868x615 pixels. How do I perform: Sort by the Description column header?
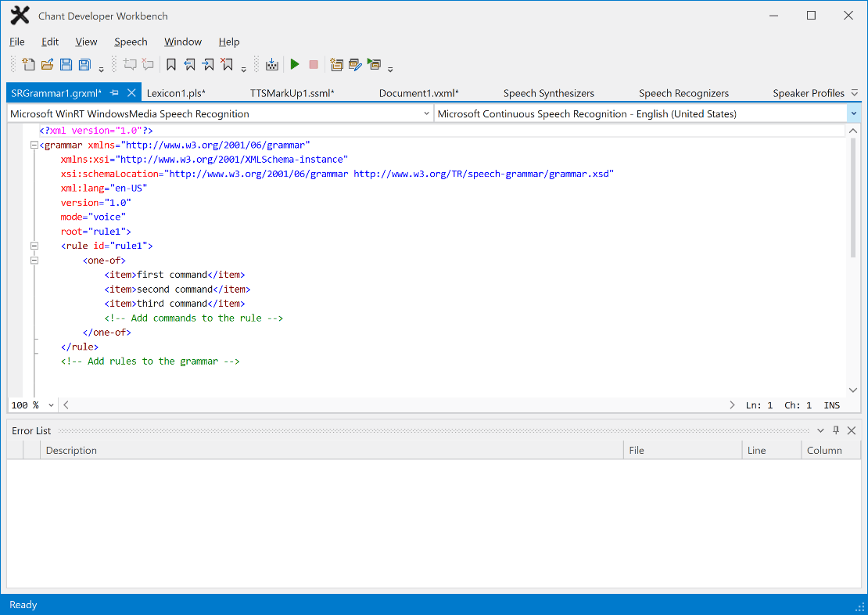(332, 451)
